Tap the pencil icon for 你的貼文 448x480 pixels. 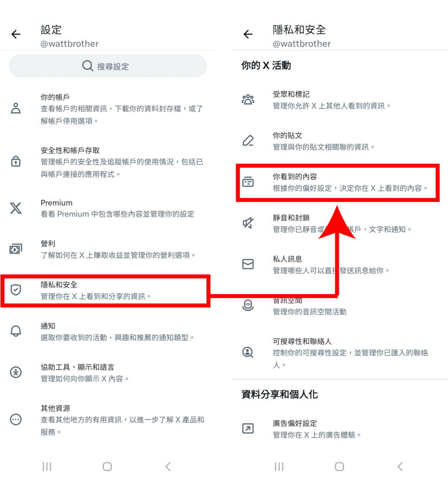pyautogui.click(x=248, y=141)
